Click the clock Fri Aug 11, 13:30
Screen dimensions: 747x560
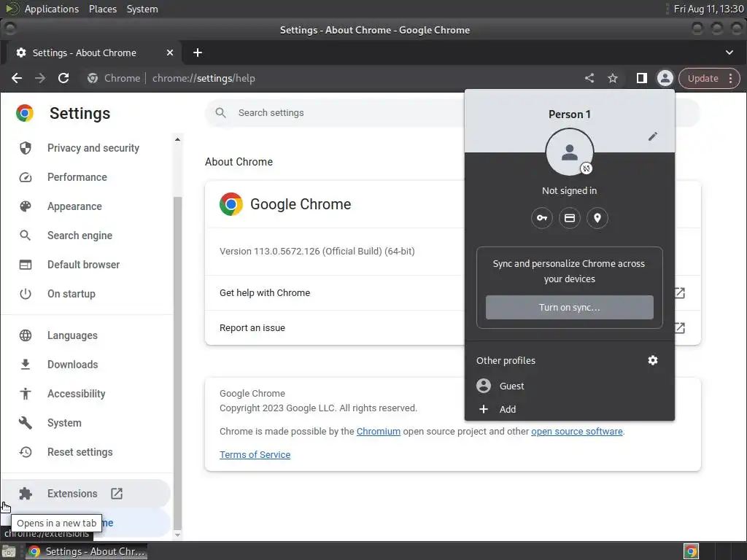click(x=708, y=9)
